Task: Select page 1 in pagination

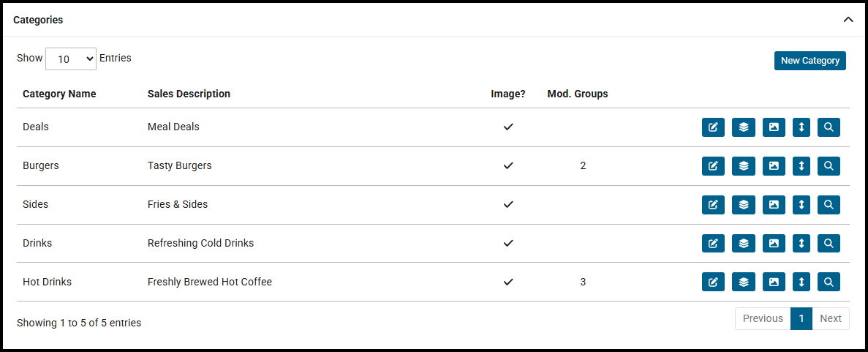Action: (x=801, y=318)
